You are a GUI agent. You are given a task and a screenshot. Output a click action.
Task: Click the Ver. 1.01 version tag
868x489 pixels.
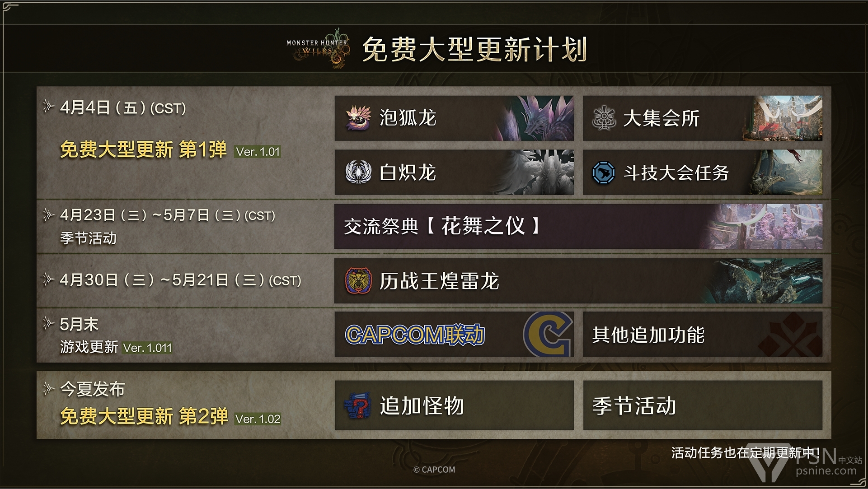coord(258,152)
